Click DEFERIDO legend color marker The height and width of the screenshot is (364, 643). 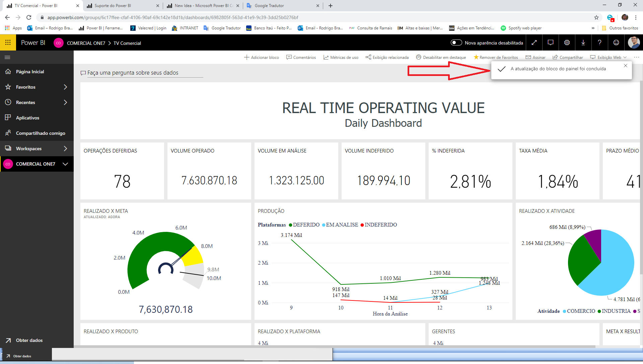(x=290, y=225)
